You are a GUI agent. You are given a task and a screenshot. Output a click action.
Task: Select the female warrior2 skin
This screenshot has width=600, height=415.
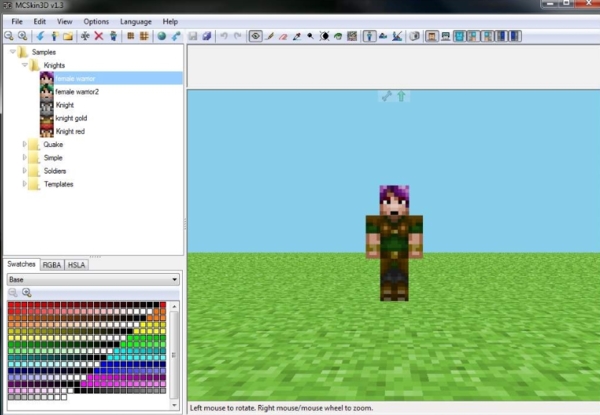click(77, 92)
